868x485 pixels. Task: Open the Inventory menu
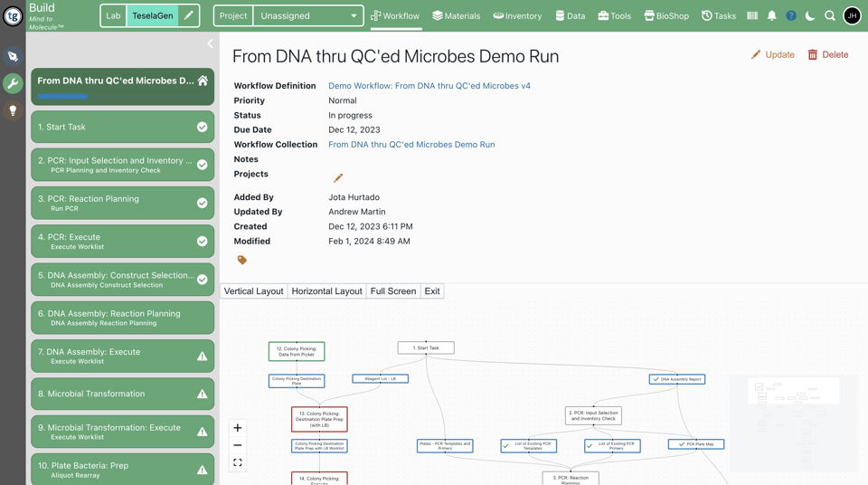point(517,15)
